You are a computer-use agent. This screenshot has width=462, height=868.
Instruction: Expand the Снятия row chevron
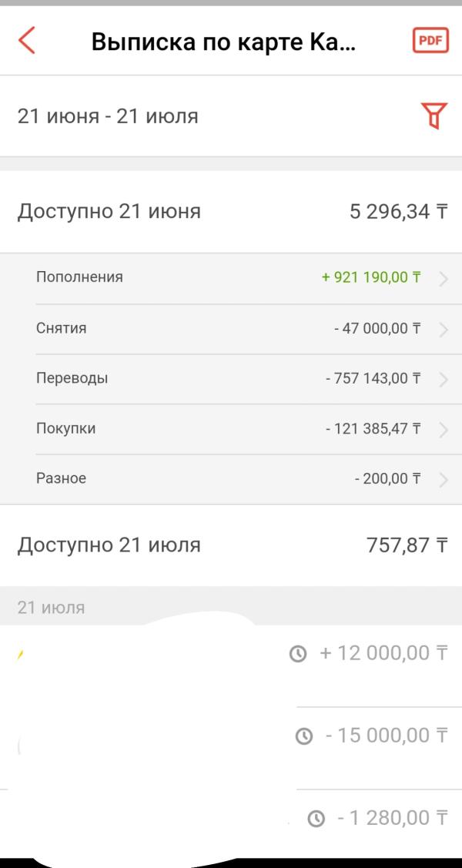pos(444,330)
